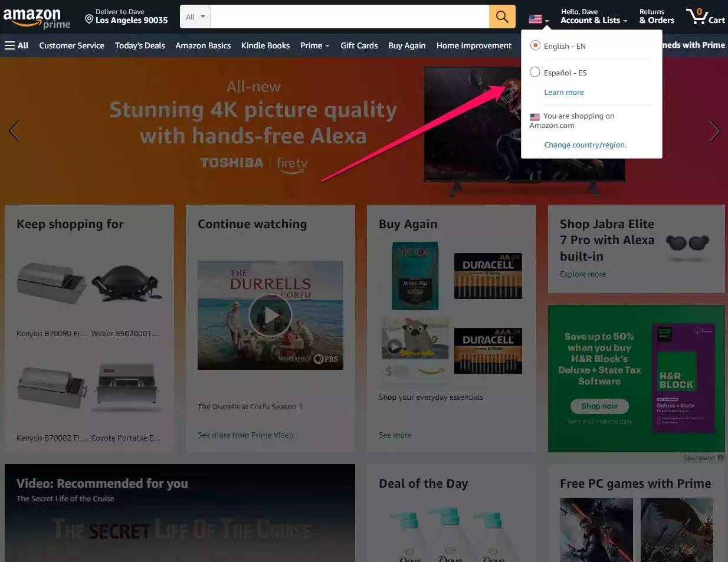
Task: Open the shopping cart
Action: click(x=705, y=17)
